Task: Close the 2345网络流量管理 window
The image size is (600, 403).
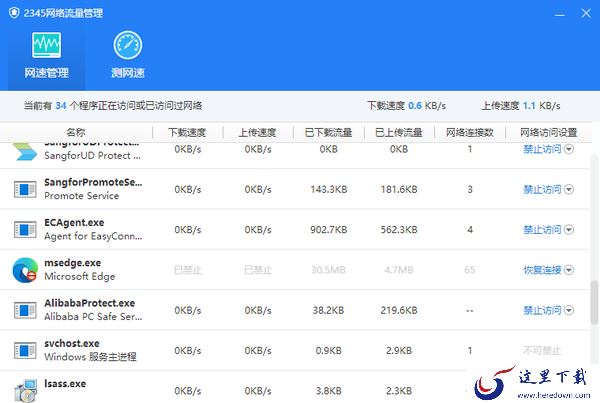Action: coord(586,13)
